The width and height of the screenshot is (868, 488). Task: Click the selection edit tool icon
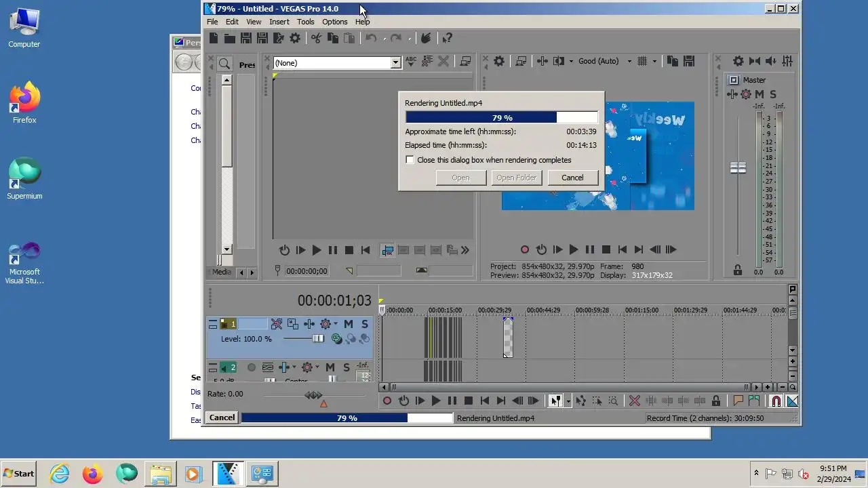[x=597, y=401]
